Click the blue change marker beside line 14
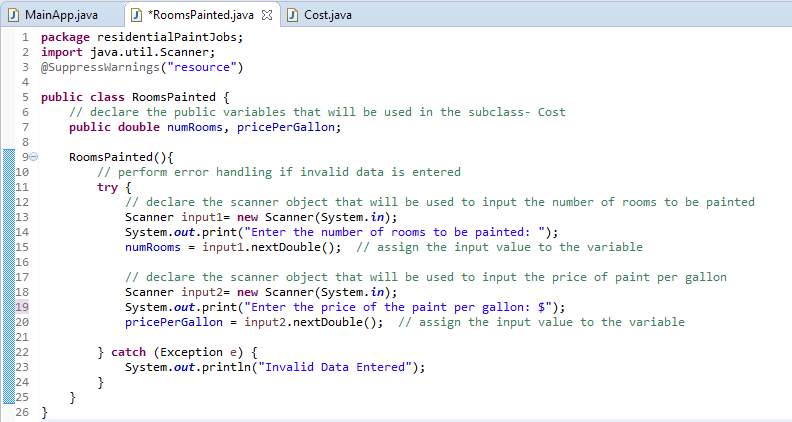The width and height of the screenshot is (792, 422). [x=6, y=232]
